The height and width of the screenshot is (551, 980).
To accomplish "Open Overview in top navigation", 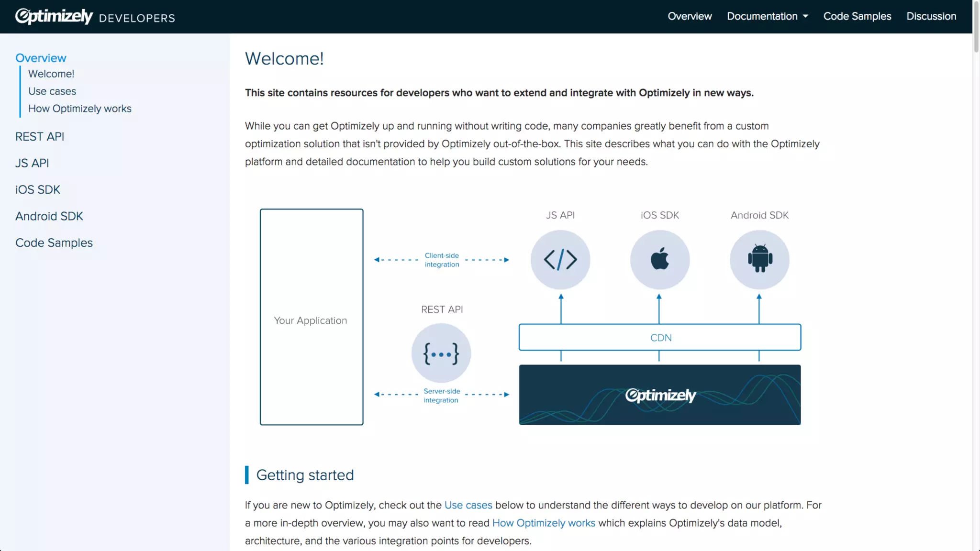I will (x=690, y=16).
